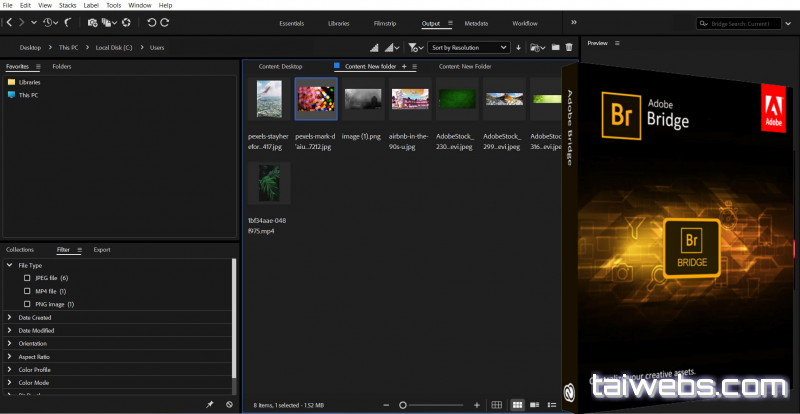800x414 pixels.
Task: Open the recent files history icon
Action: 49,22
